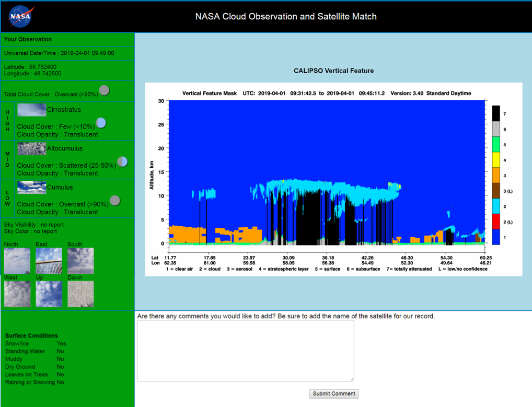The image size is (532, 407).
Task: Click the Longitude : 48.742500 value
Action: click(32, 74)
